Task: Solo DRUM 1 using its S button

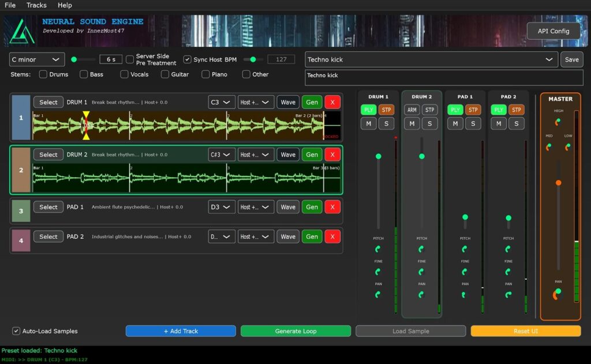Action: 387,123
